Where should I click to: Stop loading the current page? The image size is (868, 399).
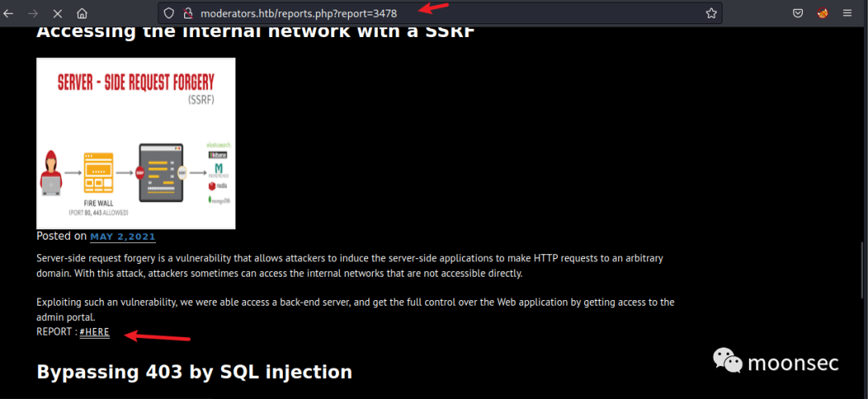[58, 14]
